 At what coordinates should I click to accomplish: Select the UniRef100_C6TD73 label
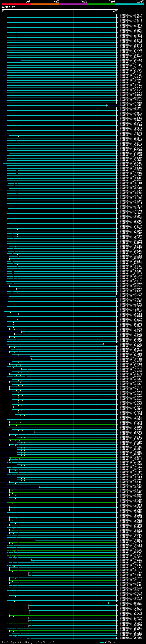[x=131, y=570]
